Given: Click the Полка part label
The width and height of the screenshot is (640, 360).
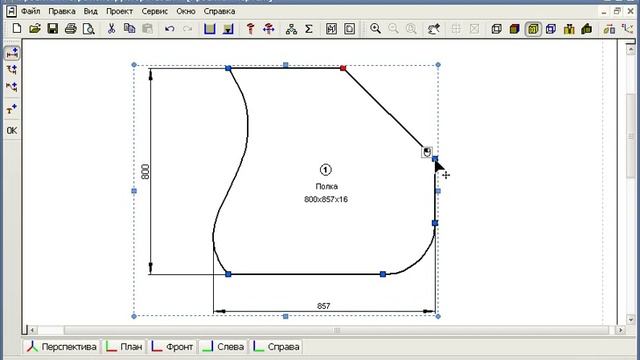Looking at the screenshot, I should click(327, 186).
